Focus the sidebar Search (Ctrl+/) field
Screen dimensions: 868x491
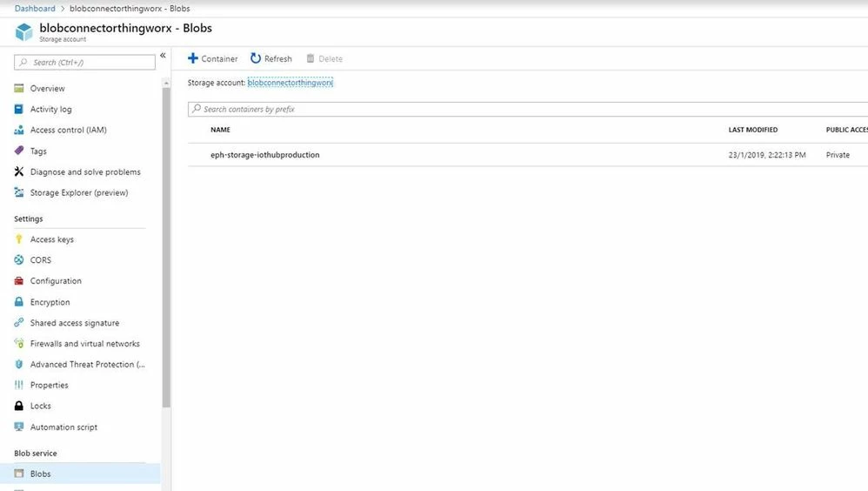[84, 62]
